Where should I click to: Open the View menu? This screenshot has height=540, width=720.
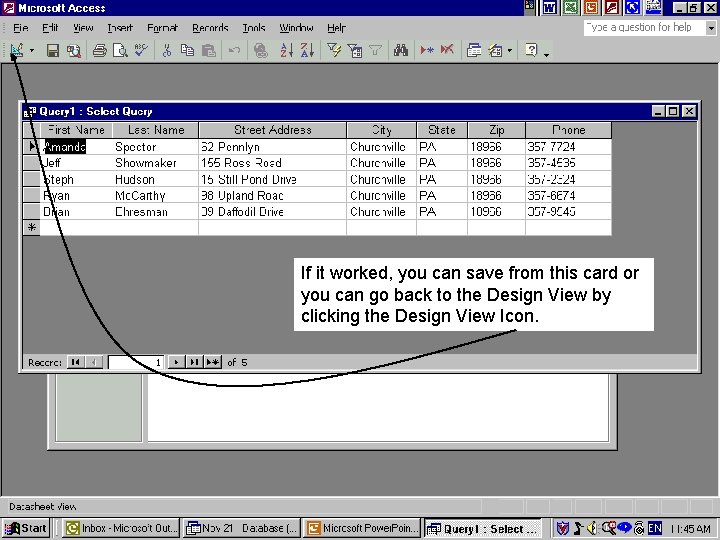[83, 28]
